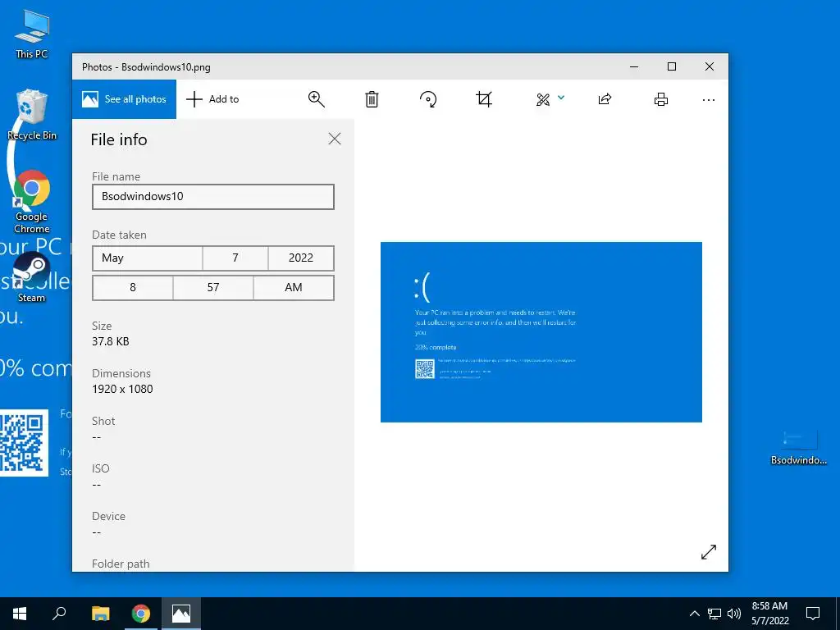Delete photo using trash can icon
The width and height of the screenshot is (840, 630).
point(372,99)
